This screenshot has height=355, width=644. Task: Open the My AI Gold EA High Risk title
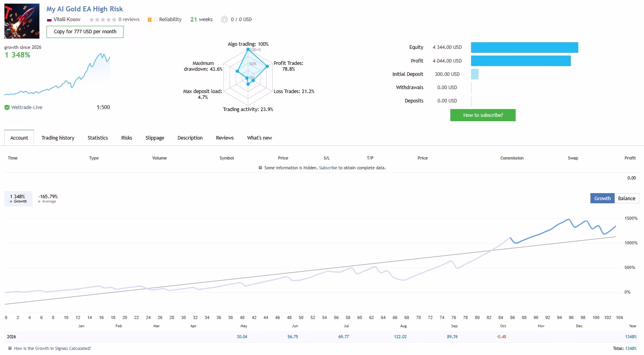[85, 9]
